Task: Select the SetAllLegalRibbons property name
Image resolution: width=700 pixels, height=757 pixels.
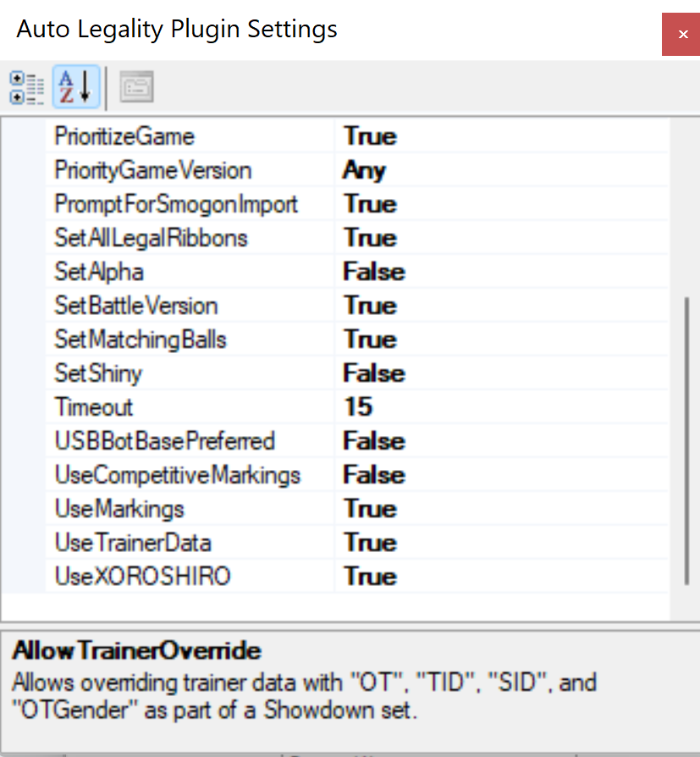Action: click(x=151, y=238)
